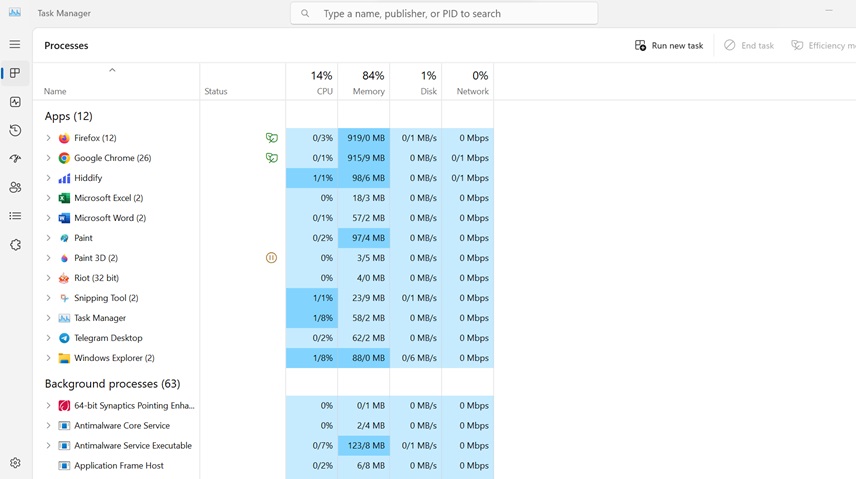The height and width of the screenshot is (479, 856).
Task: Click the Apps (12) group heading
Action: coord(69,116)
